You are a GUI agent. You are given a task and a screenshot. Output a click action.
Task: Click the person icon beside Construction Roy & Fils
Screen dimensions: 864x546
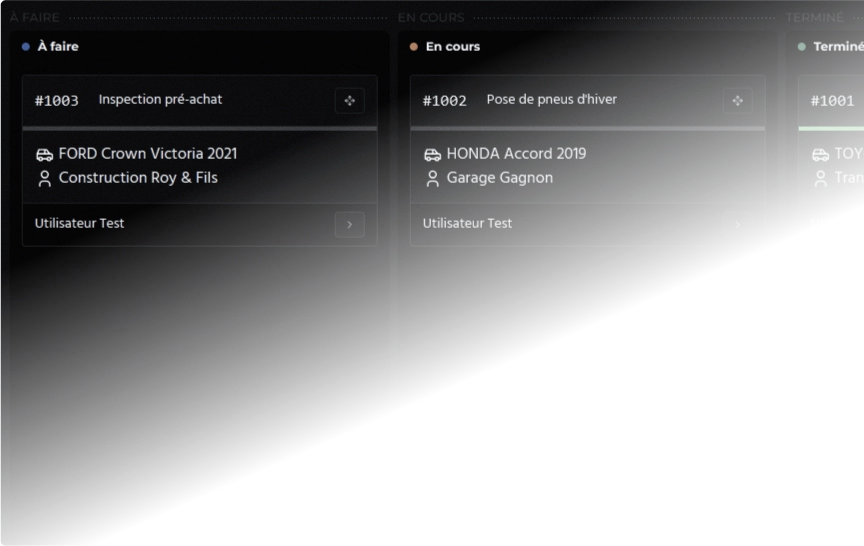pos(44,179)
